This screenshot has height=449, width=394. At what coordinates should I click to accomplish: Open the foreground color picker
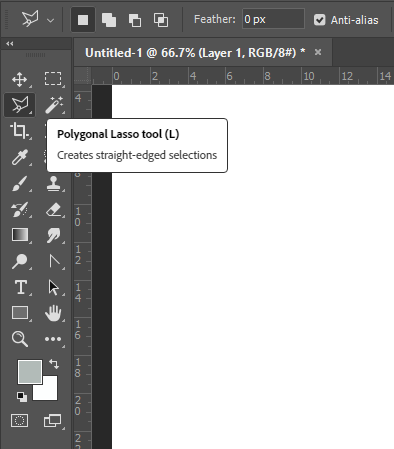tap(30, 372)
